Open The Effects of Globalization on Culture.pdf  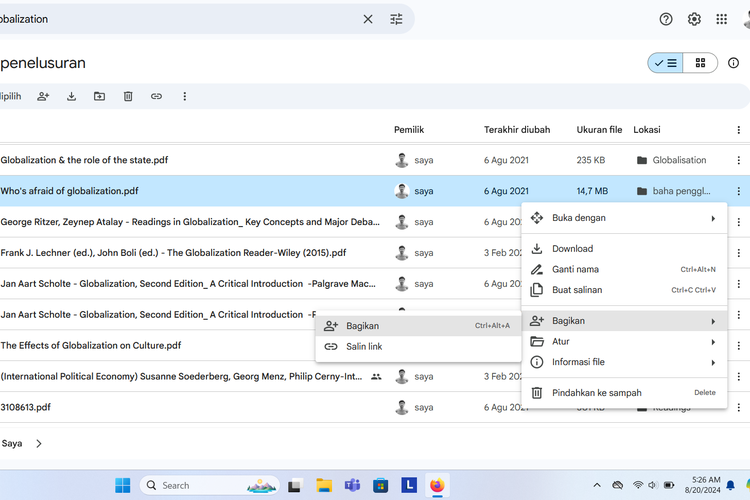(x=91, y=346)
